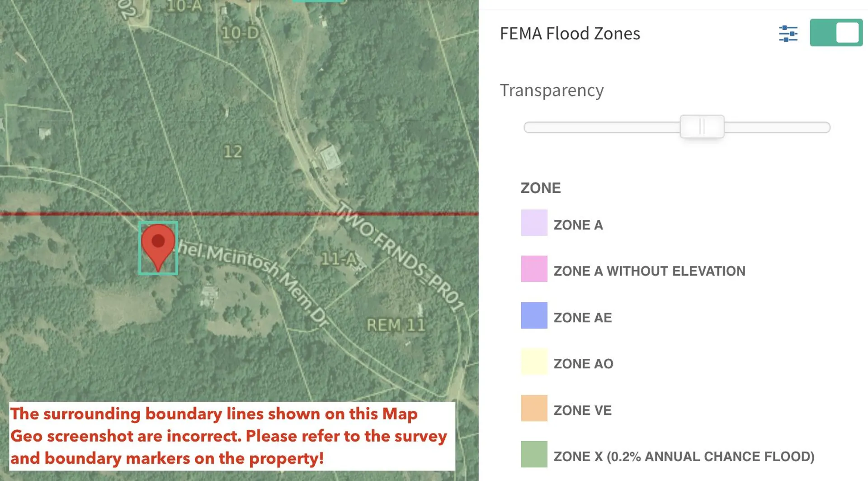Screen dimensions: 868x481
Task: Click the red location pin marker
Action: click(x=158, y=244)
